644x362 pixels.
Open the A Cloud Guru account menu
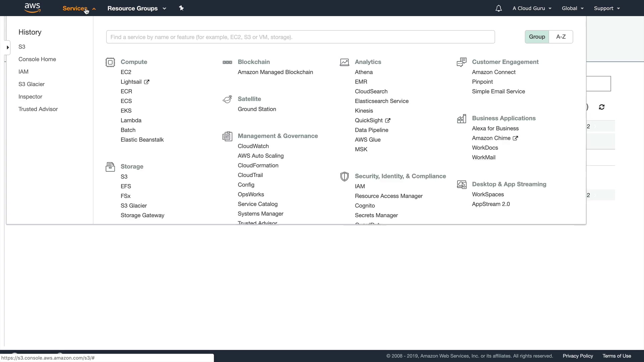click(532, 8)
